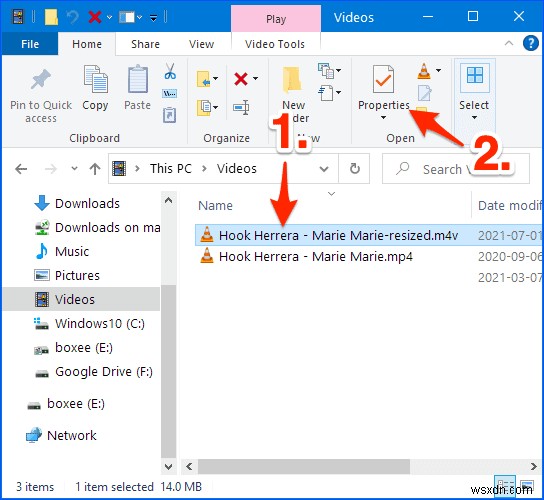Click the Play contextual tab header
544x500 pixels.
[x=276, y=19]
